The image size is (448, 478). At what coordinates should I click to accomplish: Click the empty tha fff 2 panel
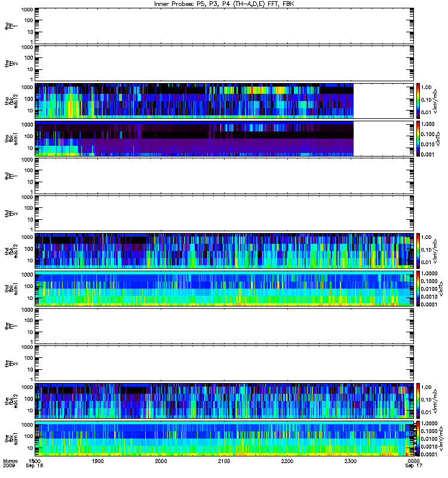pos(225,63)
